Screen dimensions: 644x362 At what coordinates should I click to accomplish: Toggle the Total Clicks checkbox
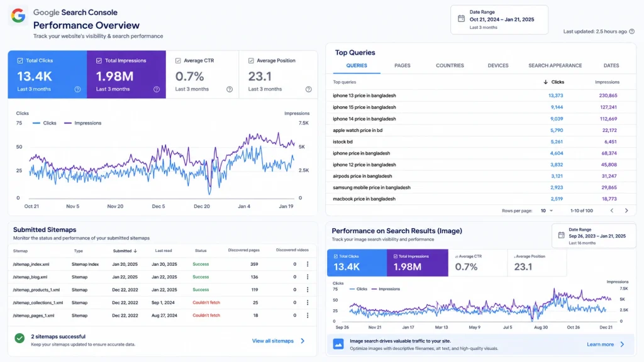(x=20, y=60)
